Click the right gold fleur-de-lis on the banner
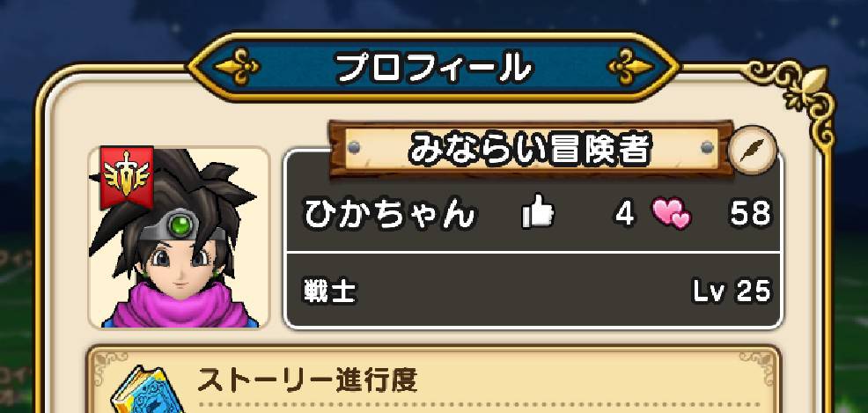Viewport: 868px width, 413px height. (630, 68)
